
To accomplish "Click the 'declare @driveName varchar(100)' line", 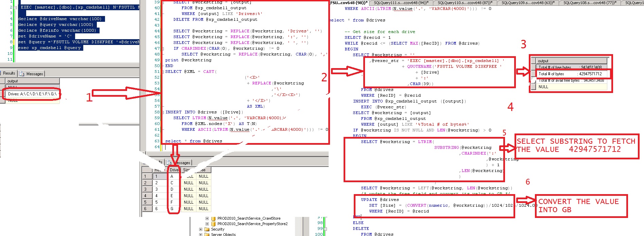I will [x=60, y=19].
